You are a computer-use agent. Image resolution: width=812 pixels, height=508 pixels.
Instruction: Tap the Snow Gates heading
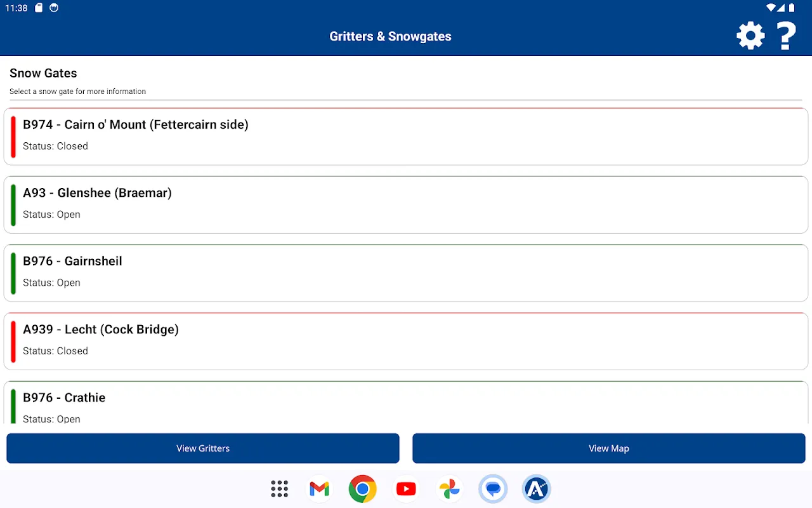click(43, 74)
